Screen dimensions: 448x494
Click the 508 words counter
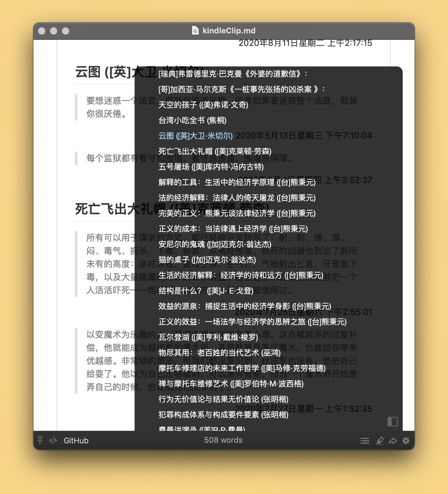click(224, 440)
